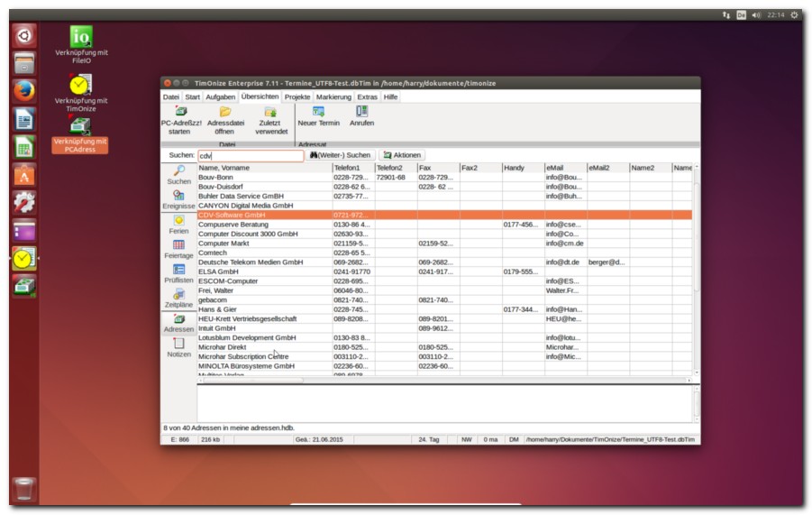Open Ubuntu Software Center dock icon
The image size is (812, 515).
23,175
